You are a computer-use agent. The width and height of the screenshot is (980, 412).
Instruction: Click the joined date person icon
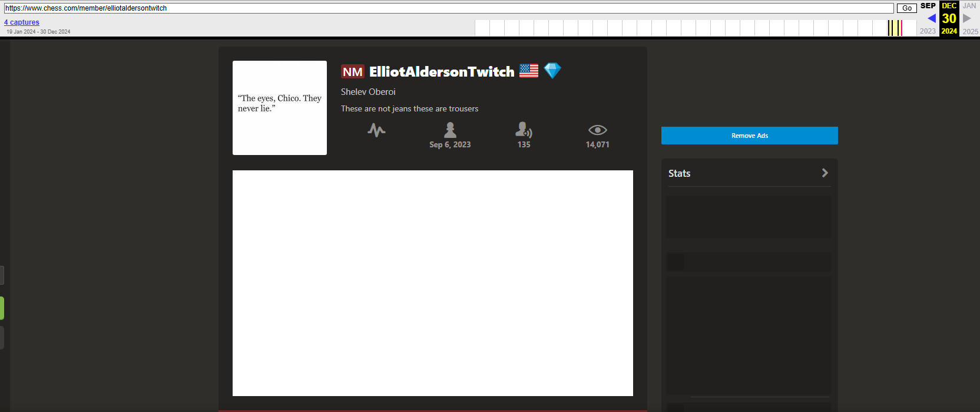tap(450, 130)
